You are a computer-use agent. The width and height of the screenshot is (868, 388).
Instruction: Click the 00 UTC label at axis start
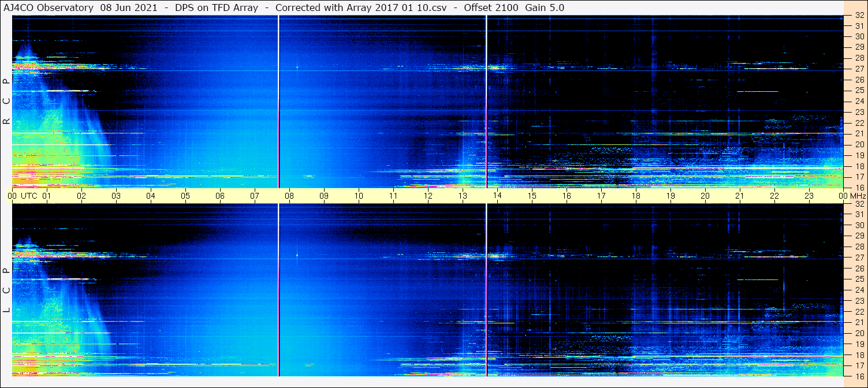[12, 196]
